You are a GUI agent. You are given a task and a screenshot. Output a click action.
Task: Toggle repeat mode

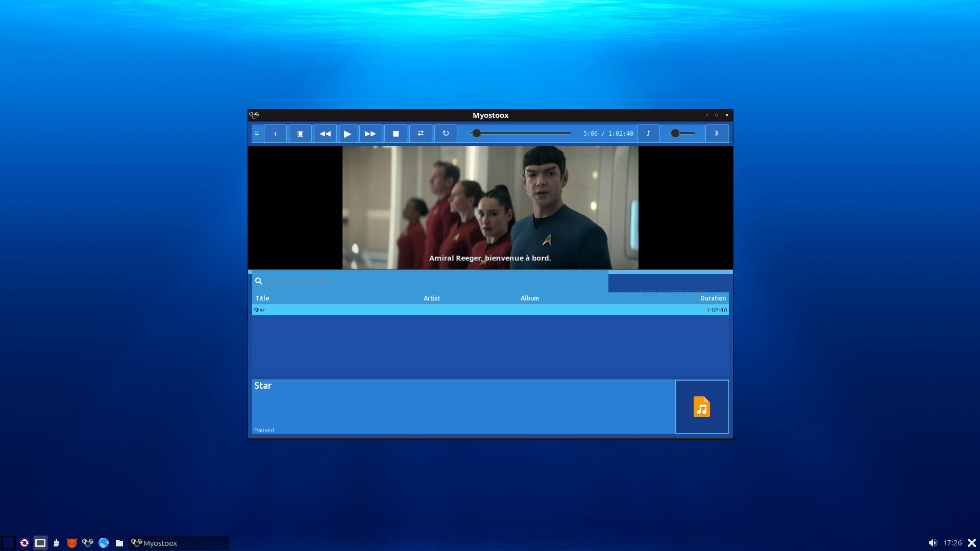pos(446,134)
